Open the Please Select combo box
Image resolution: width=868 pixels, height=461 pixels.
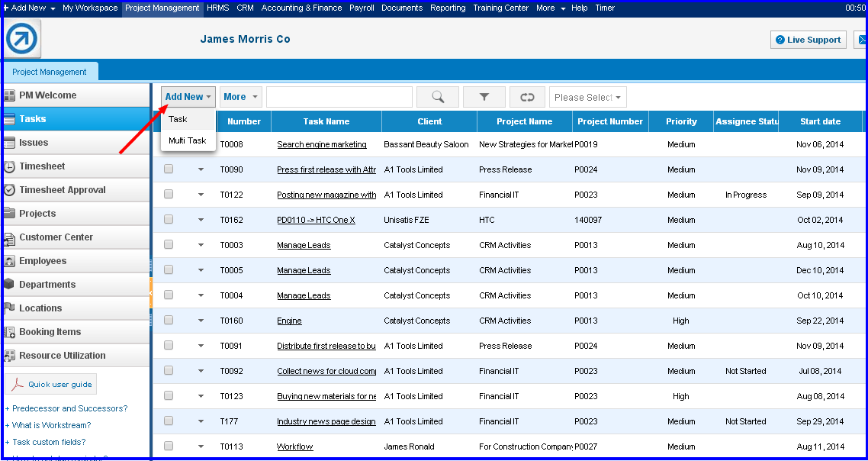click(588, 98)
